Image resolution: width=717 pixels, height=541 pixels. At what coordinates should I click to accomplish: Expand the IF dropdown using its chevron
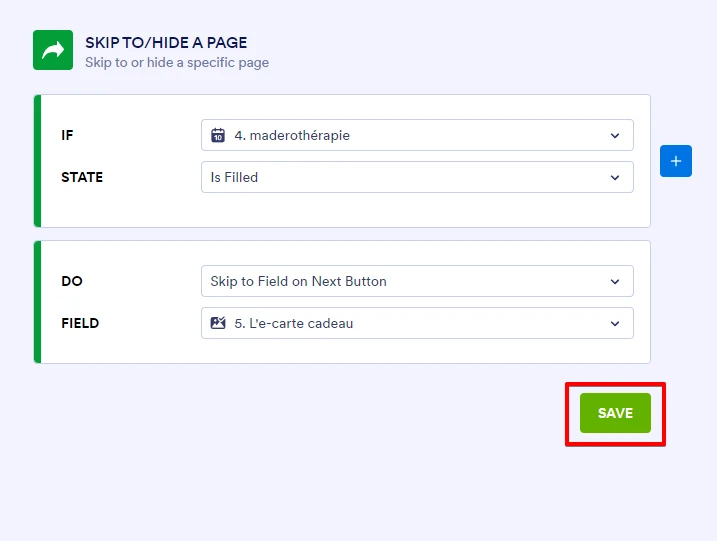(x=615, y=136)
